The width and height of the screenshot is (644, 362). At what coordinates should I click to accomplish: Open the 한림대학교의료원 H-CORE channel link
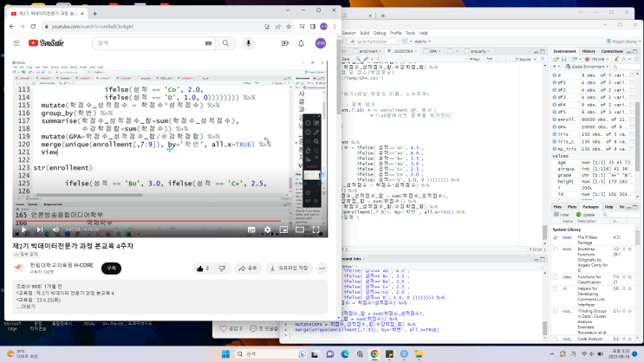(62, 265)
